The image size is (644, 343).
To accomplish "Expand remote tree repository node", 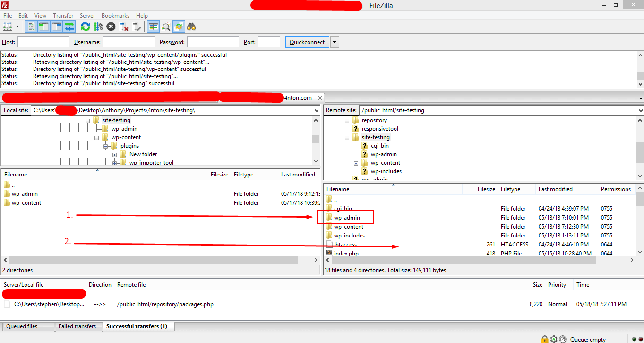I will tap(347, 120).
